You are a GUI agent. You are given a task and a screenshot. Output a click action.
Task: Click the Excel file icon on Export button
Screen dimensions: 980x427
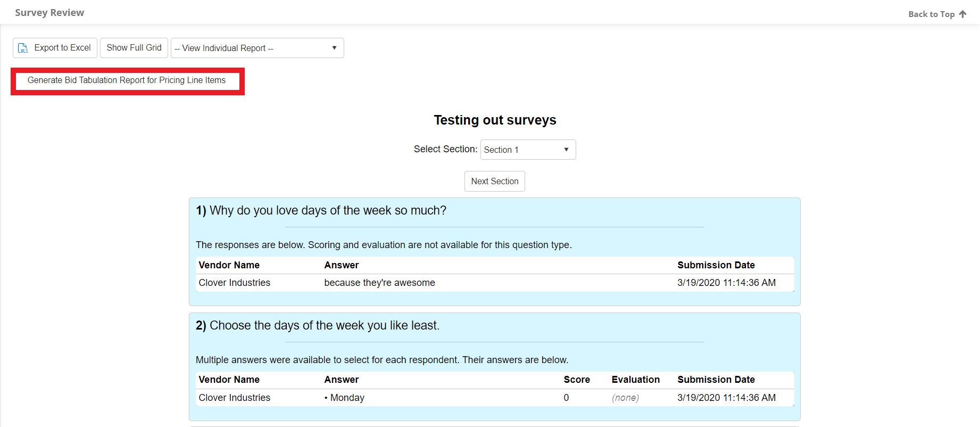tap(23, 48)
